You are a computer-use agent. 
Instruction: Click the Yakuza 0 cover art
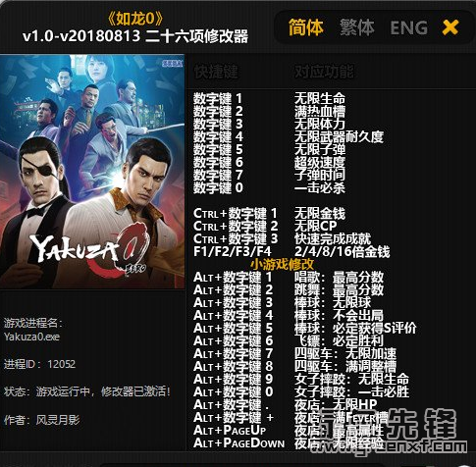point(92,172)
